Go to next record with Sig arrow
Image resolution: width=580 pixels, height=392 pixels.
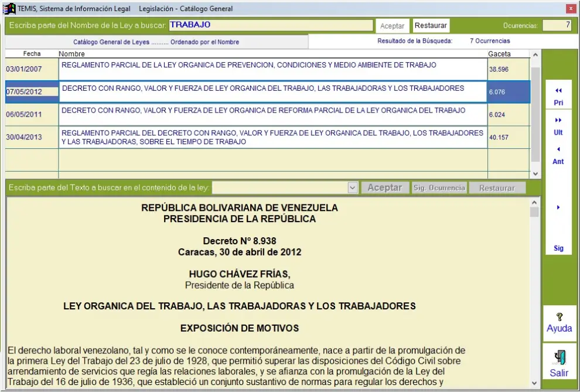point(558,207)
